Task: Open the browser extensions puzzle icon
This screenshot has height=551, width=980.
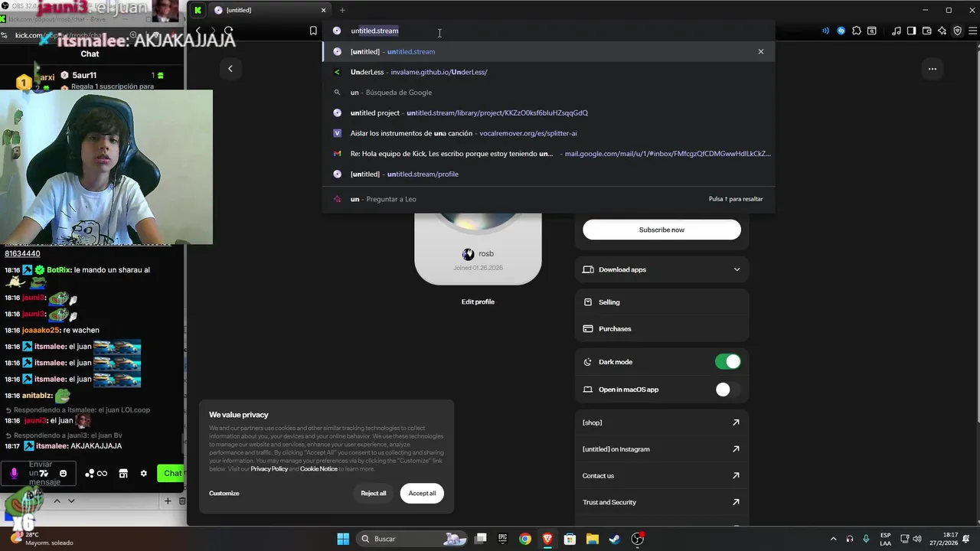Action: pyautogui.click(x=857, y=31)
